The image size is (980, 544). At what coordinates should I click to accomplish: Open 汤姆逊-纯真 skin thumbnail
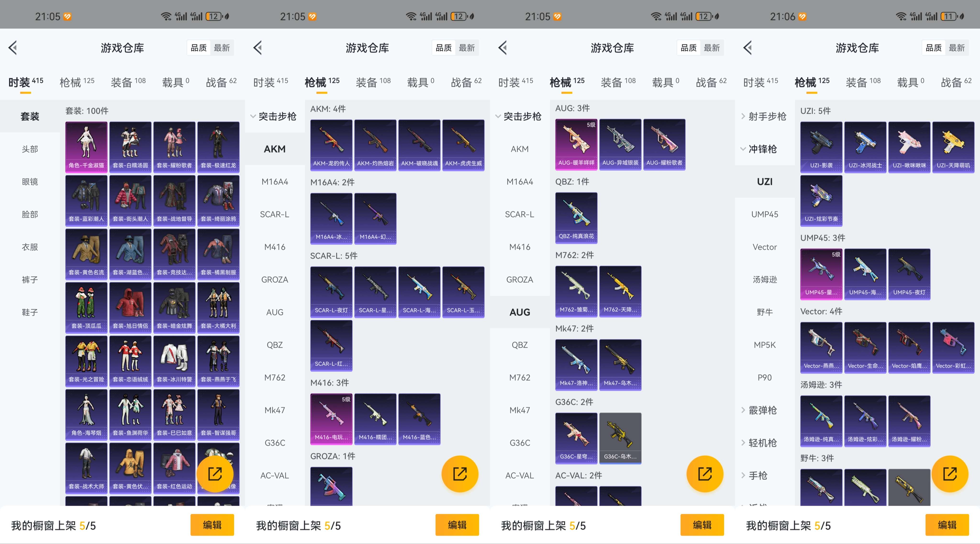coord(821,421)
